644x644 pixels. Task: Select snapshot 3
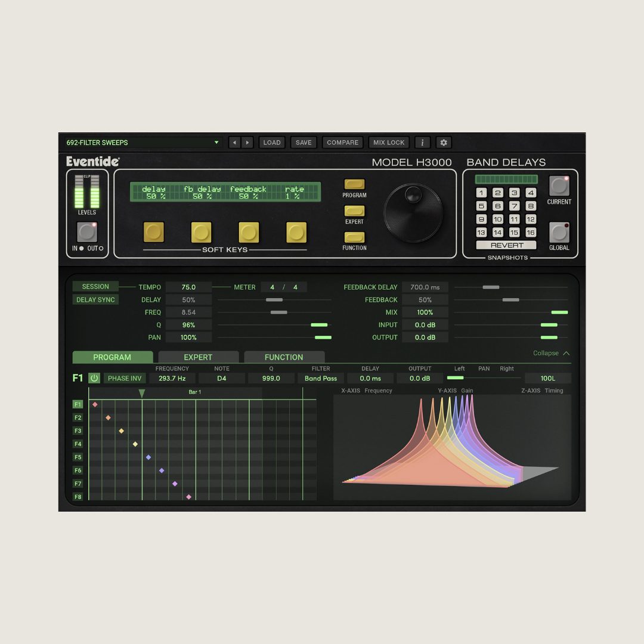click(514, 193)
